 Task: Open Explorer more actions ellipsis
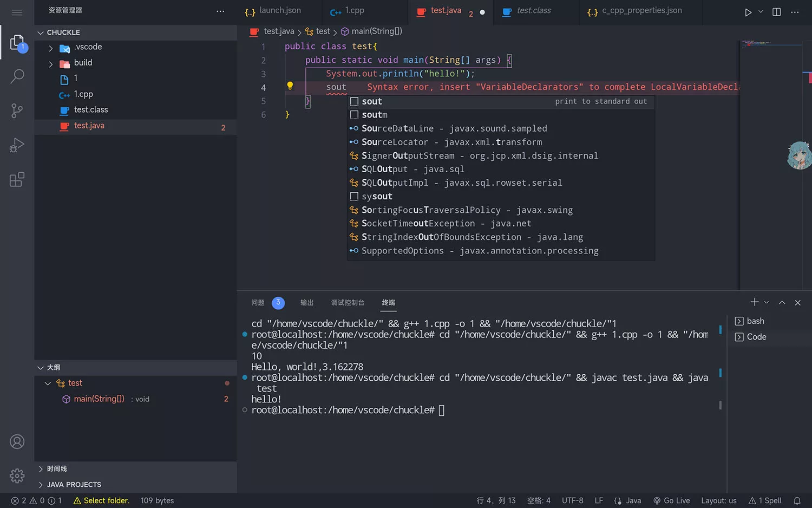point(220,11)
